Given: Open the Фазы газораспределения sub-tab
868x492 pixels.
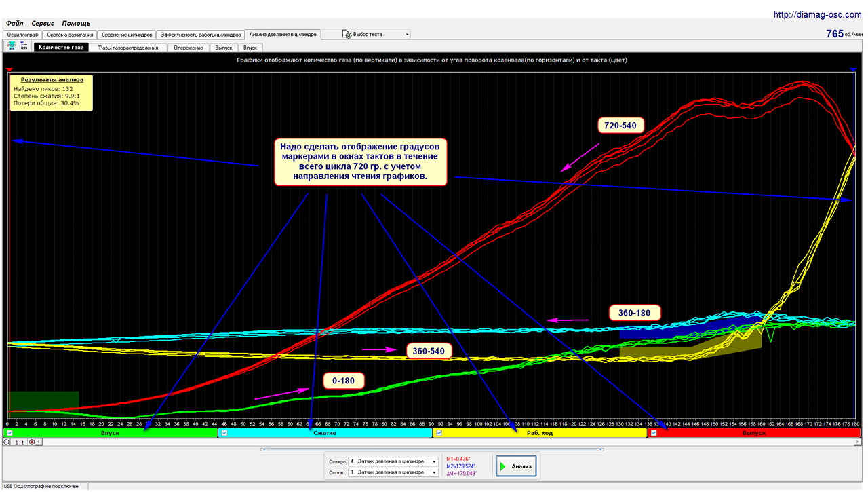Looking at the screenshot, I should click(x=127, y=48).
